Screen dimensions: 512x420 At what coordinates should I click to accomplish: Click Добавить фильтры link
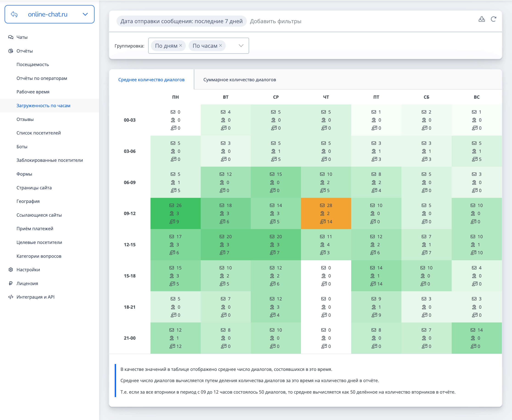(x=275, y=21)
